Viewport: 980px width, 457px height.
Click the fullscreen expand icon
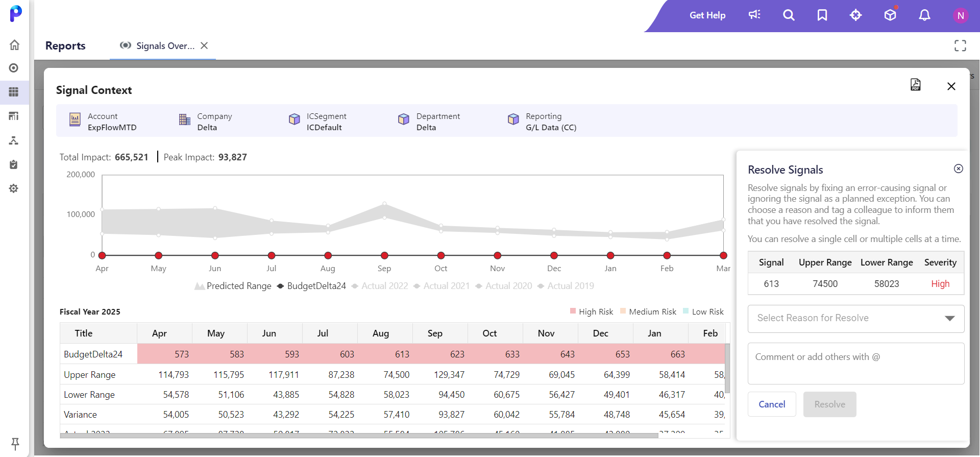click(x=960, y=46)
